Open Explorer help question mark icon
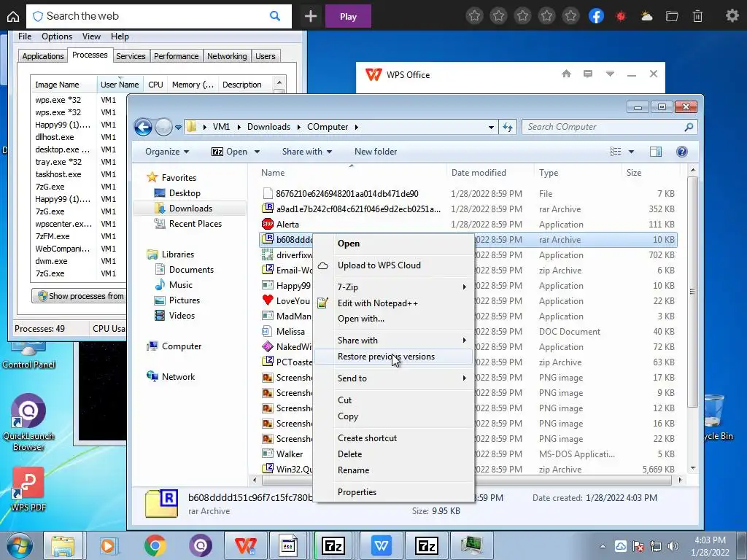The image size is (747, 560). [x=682, y=152]
